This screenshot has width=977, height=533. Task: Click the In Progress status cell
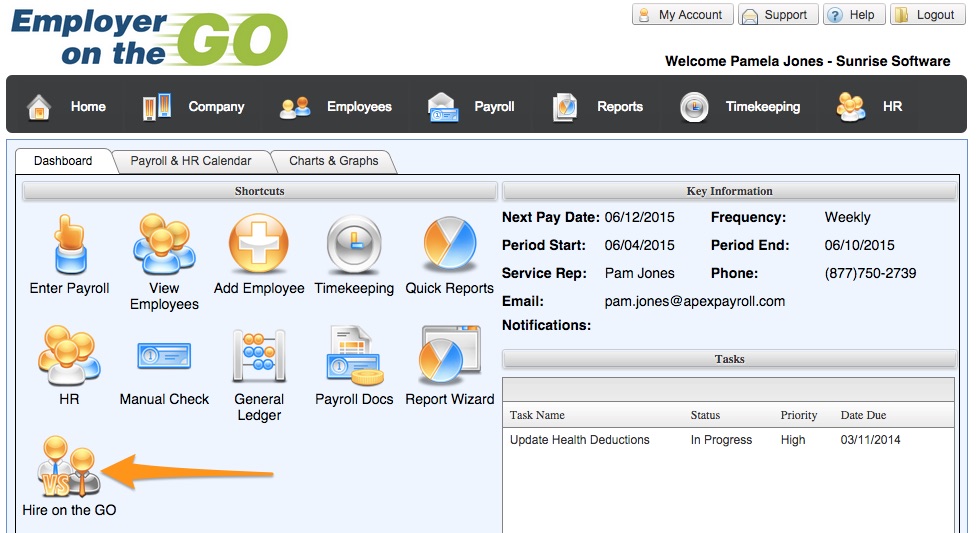(721, 439)
